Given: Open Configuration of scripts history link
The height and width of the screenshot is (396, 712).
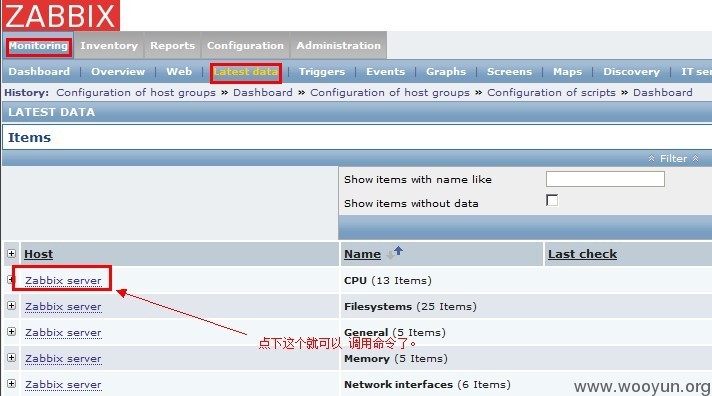Looking at the screenshot, I should [x=551, y=93].
